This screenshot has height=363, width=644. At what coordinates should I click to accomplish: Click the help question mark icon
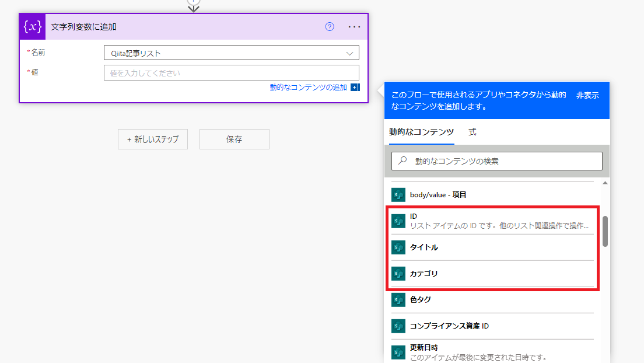[x=330, y=27]
